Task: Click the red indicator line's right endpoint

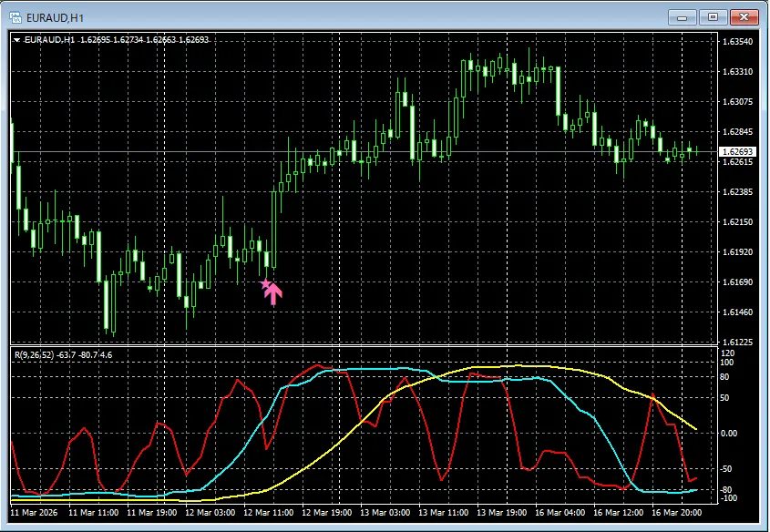Action: (697, 477)
